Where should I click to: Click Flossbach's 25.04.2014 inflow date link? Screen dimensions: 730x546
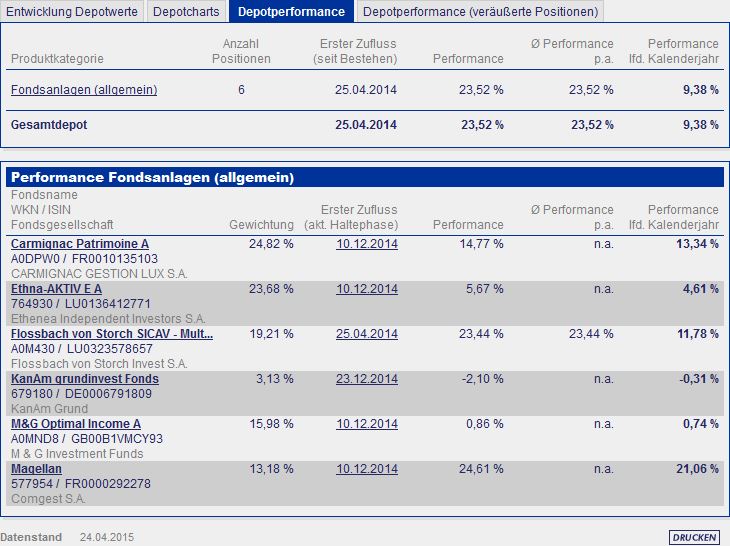(367, 334)
